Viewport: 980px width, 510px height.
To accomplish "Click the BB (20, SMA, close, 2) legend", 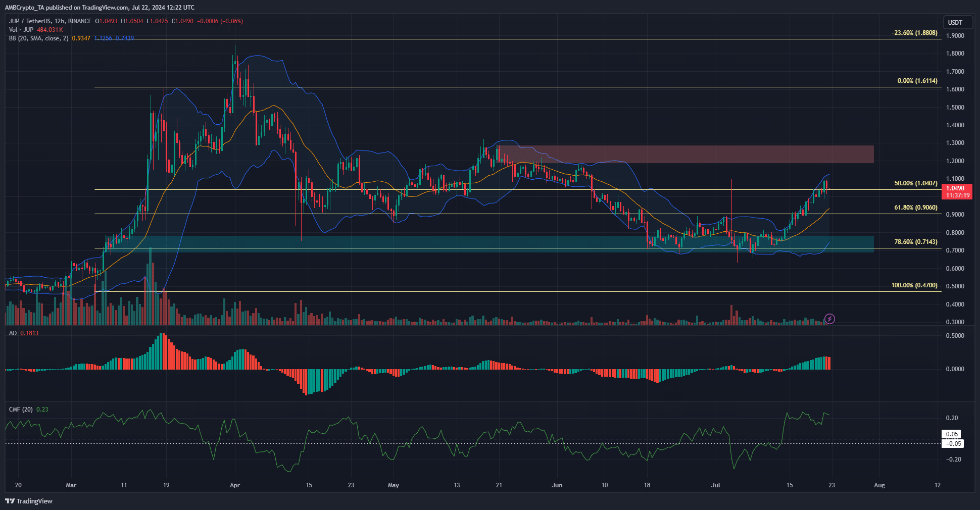I will coord(38,38).
